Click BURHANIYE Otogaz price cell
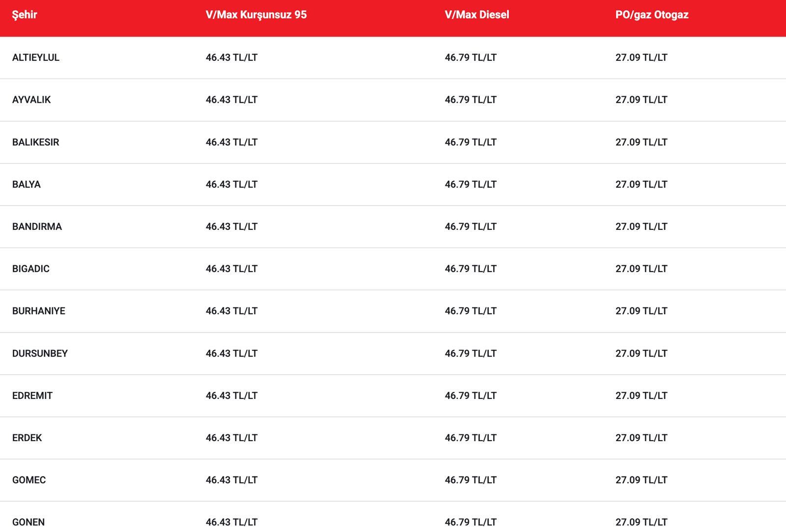The height and width of the screenshot is (532, 786). click(x=641, y=311)
